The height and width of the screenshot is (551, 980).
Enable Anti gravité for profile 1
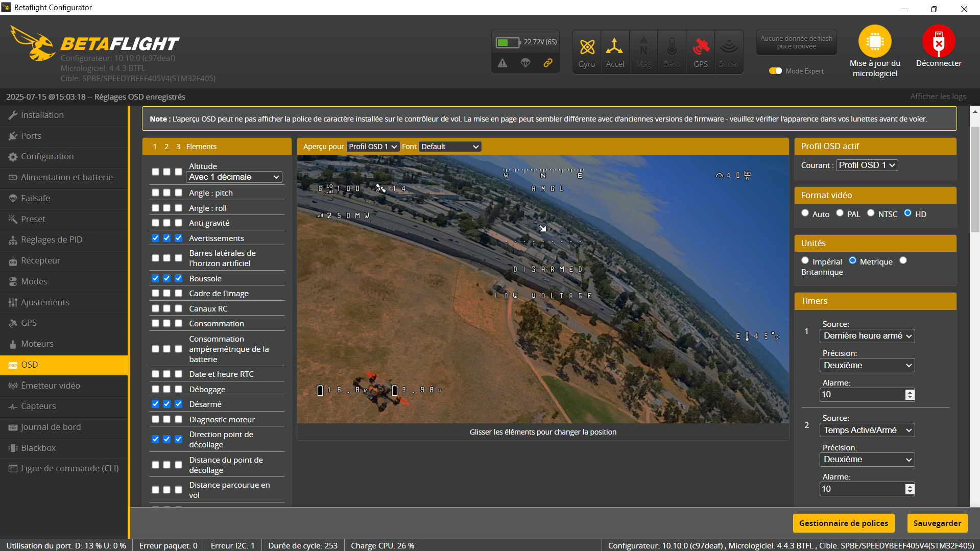pos(155,223)
